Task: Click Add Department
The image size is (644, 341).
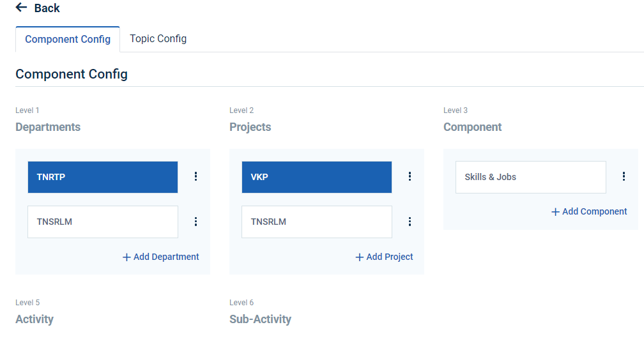Action: point(161,257)
